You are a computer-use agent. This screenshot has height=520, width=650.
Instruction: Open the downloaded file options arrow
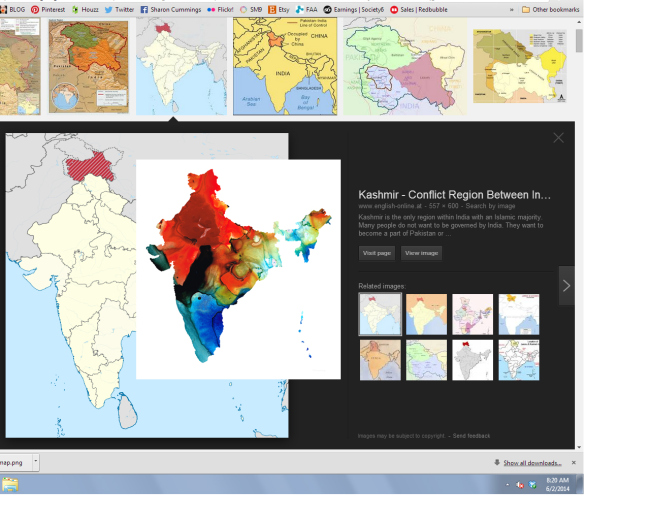pyautogui.click(x=36, y=462)
